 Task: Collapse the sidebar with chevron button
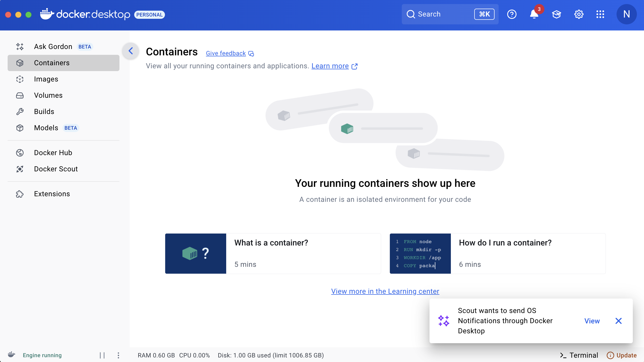(x=131, y=51)
